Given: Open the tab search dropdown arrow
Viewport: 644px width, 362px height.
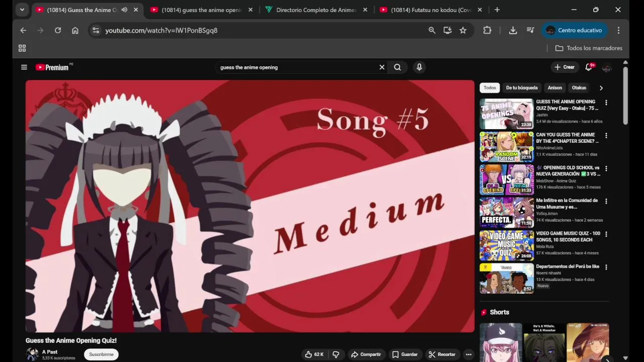Looking at the screenshot, I should click(x=22, y=10).
